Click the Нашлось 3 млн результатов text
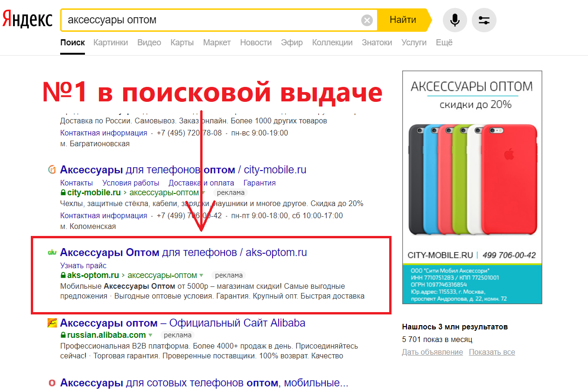Image resolution: width=588 pixels, height=392 pixels. [x=455, y=327]
